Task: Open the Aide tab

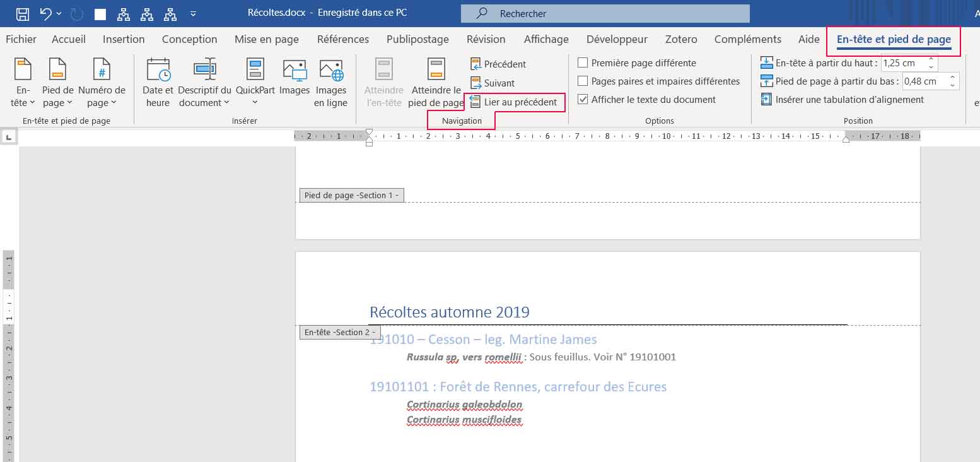Action: [x=809, y=39]
